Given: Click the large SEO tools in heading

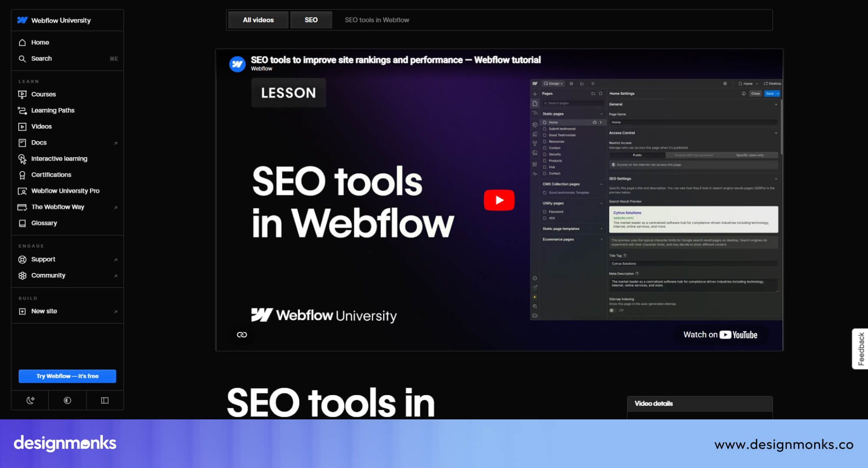Looking at the screenshot, I should point(331,402).
